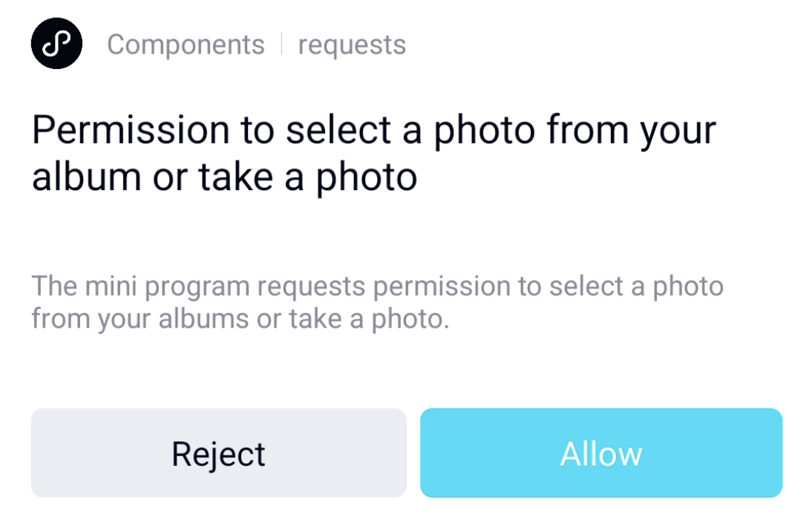Tap the Allow button

(601, 453)
